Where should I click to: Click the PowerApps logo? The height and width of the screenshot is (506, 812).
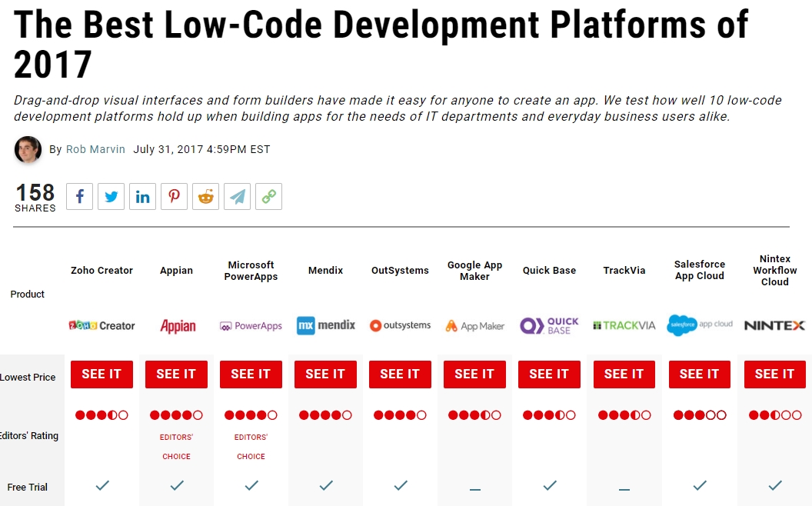pos(251,326)
